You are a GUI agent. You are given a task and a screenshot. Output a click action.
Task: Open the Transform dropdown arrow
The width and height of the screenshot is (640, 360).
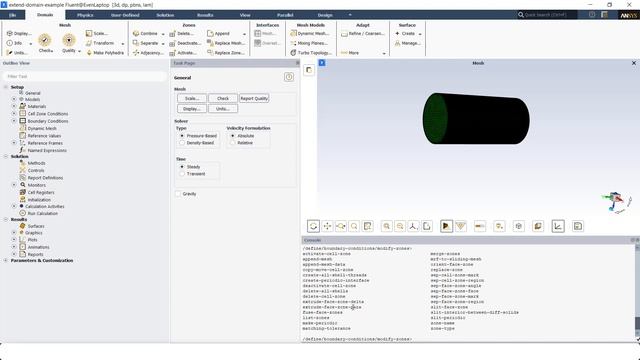tap(122, 43)
